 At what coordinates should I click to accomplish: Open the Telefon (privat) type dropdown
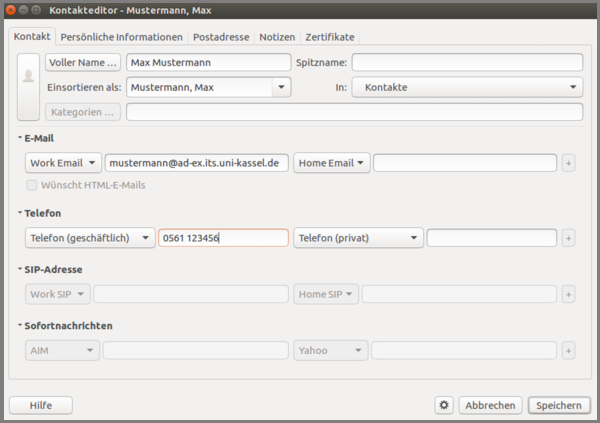click(x=359, y=238)
